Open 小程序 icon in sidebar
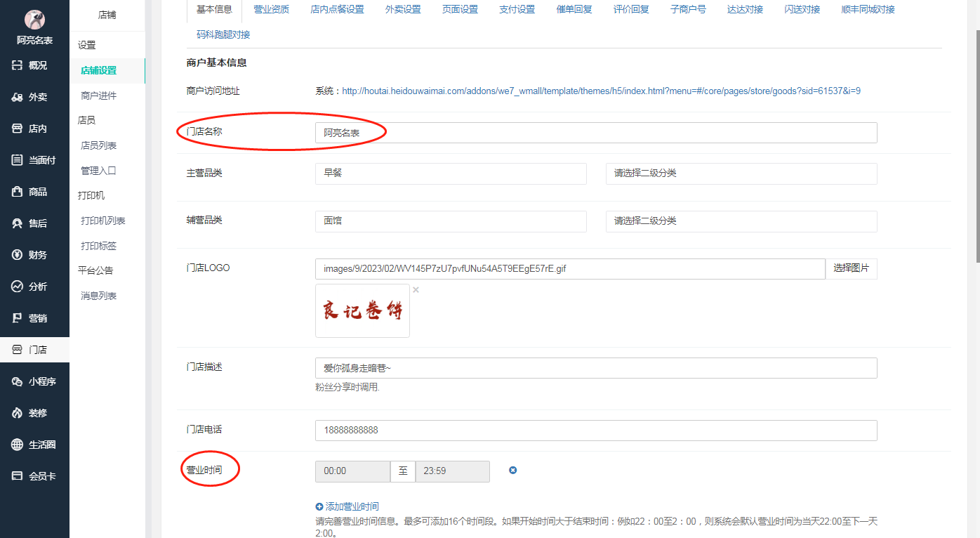 [18, 381]
